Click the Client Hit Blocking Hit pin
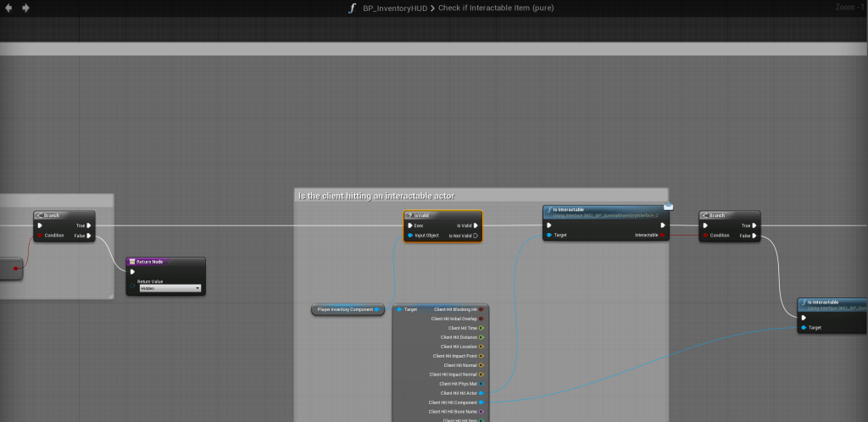868x422 pixels. (x=481, y=310)
